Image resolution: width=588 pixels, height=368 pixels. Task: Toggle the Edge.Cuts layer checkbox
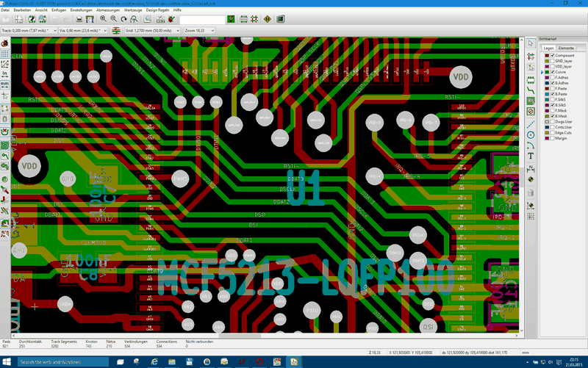(552, 133)
